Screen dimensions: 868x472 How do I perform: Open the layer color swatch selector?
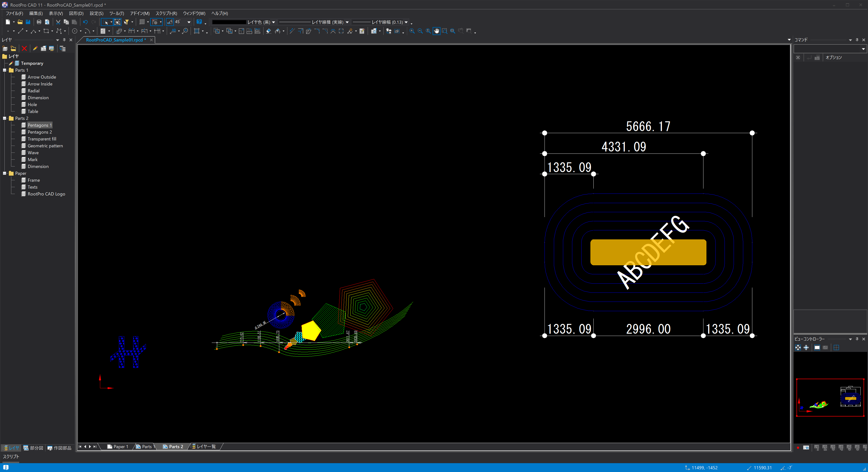[229, 22]
